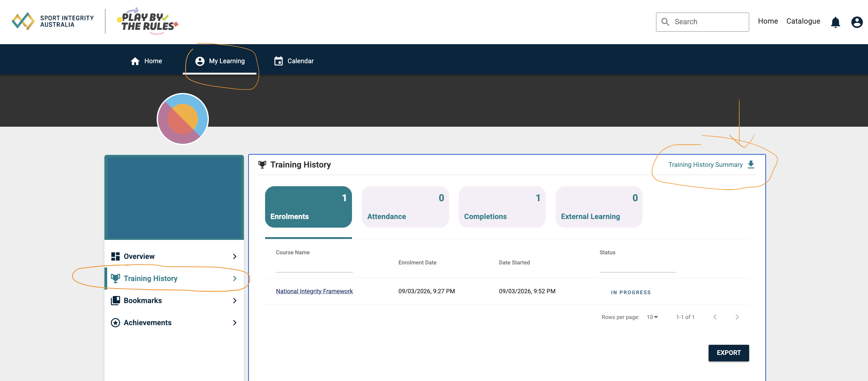The image size is (868, 381).
Task: Expand the Overview chevron arrow
Action: 235,256
